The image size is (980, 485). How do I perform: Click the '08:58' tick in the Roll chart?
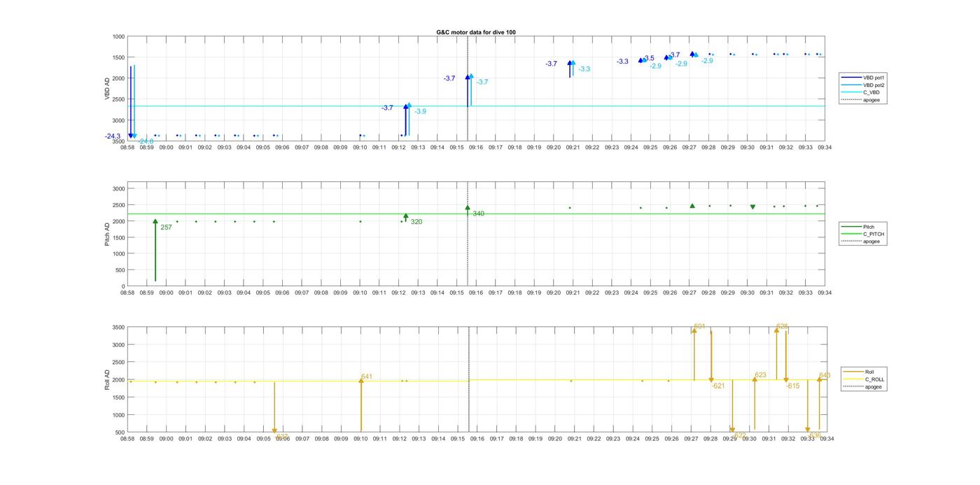pyautogui.click(x=127, y=439)
